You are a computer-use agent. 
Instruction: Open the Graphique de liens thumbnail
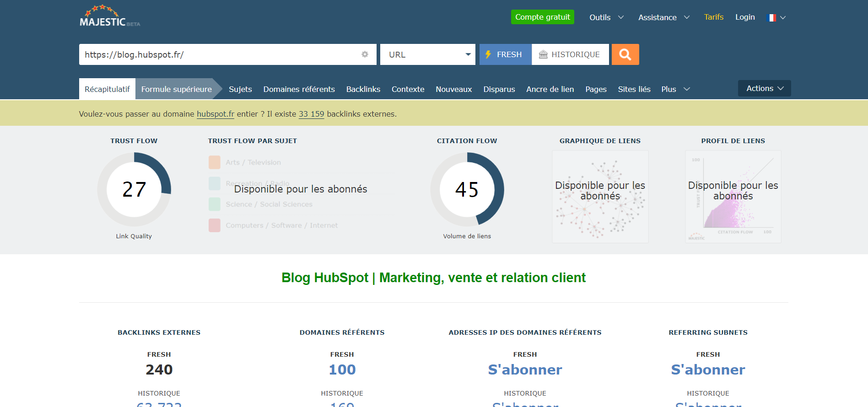pos(600,197)
